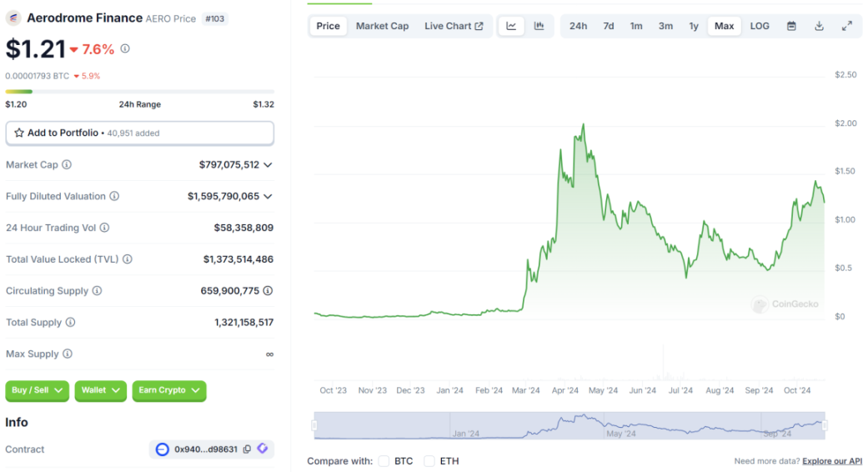This screenshot has height=472, width=868.
Task: Switch to candlestick chart view icon
Action: pyautogui.click(x=539, y=26)
